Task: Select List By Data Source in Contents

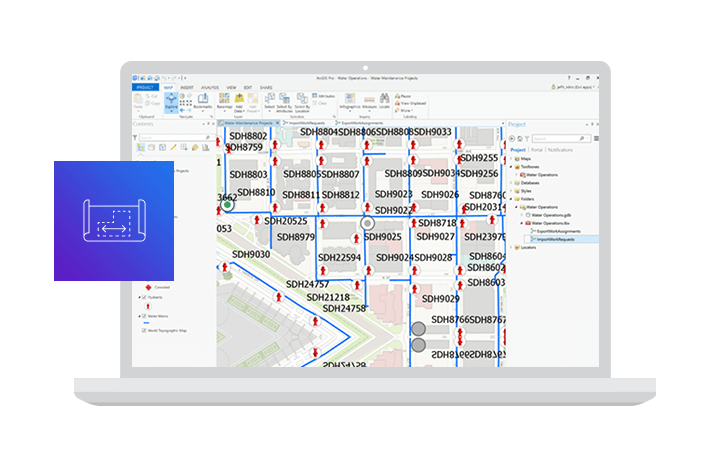Action: pos(152,147)
